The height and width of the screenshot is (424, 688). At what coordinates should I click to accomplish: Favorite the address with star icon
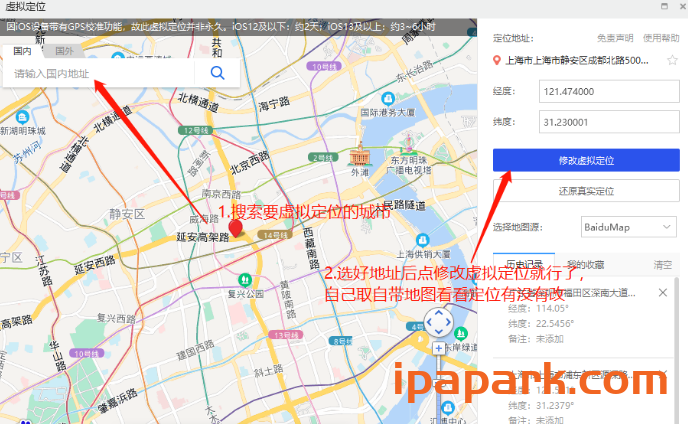pyautogui.click(x=672, y=60)
